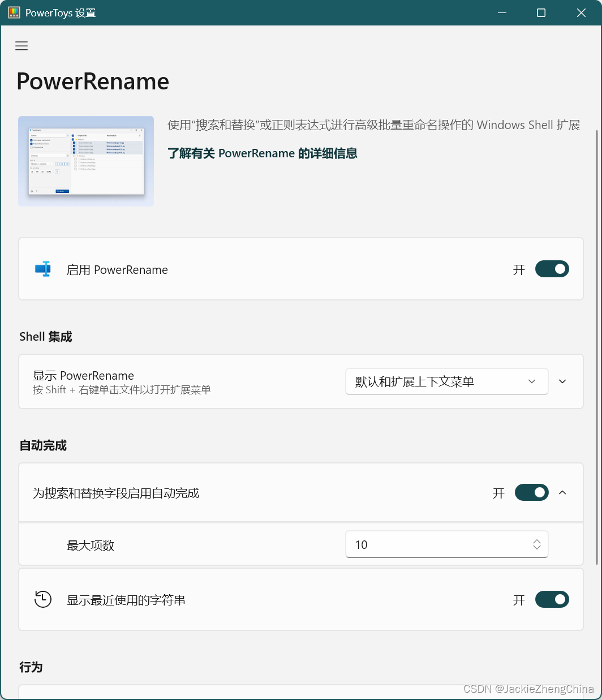Toggle the 启用 PowerRename switch
Viewport: 602px width, 700px height.
tap(552, 269)
